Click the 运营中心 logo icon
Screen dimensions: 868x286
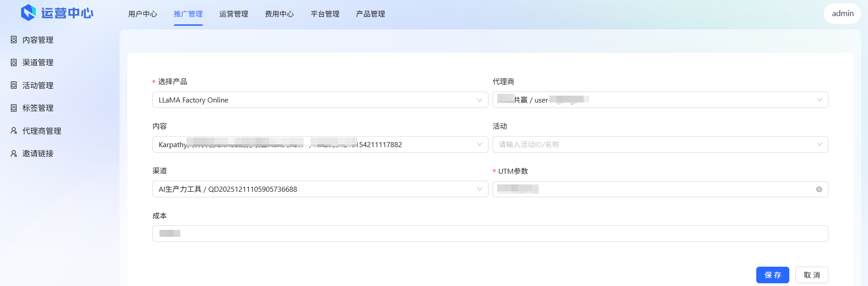[x=29, y=13]
